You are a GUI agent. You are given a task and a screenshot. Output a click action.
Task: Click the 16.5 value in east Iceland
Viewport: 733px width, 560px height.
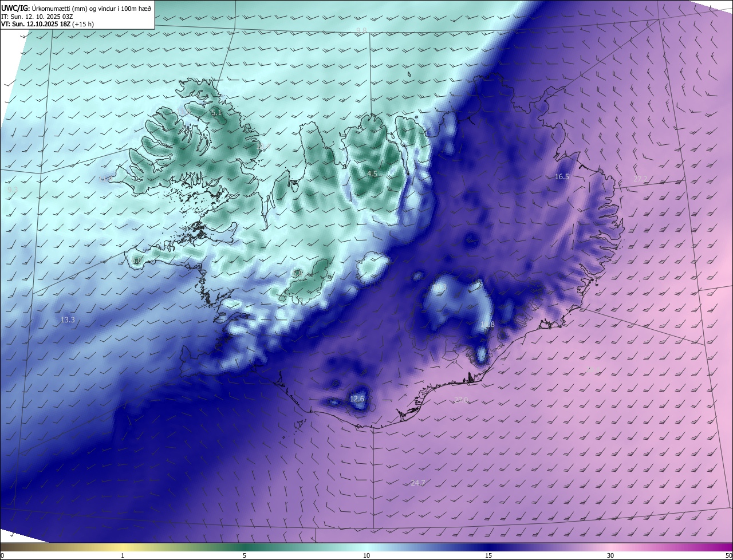coord(562,177)
